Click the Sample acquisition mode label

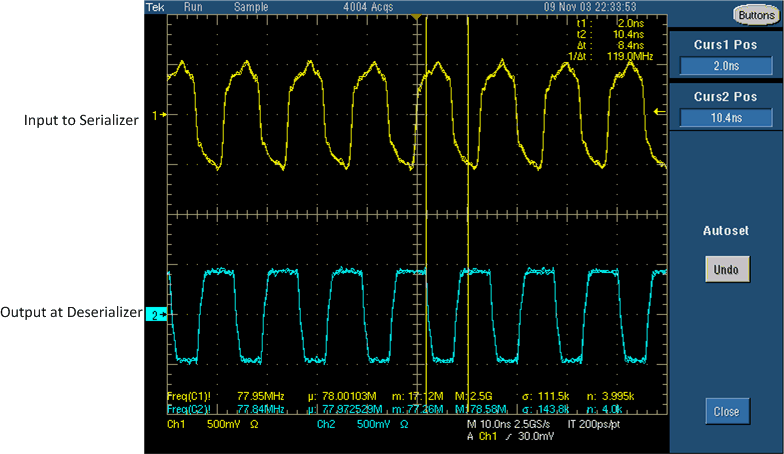click(250, 7)
